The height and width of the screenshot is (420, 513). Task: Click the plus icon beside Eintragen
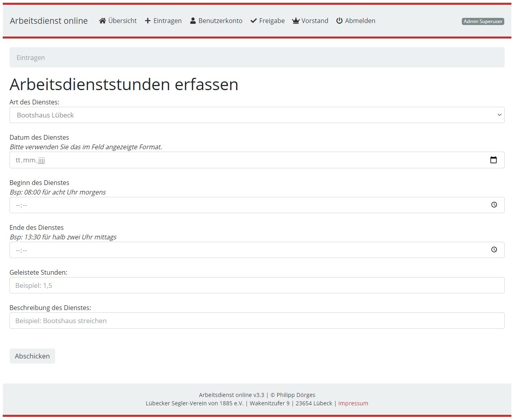coord(148,21)
